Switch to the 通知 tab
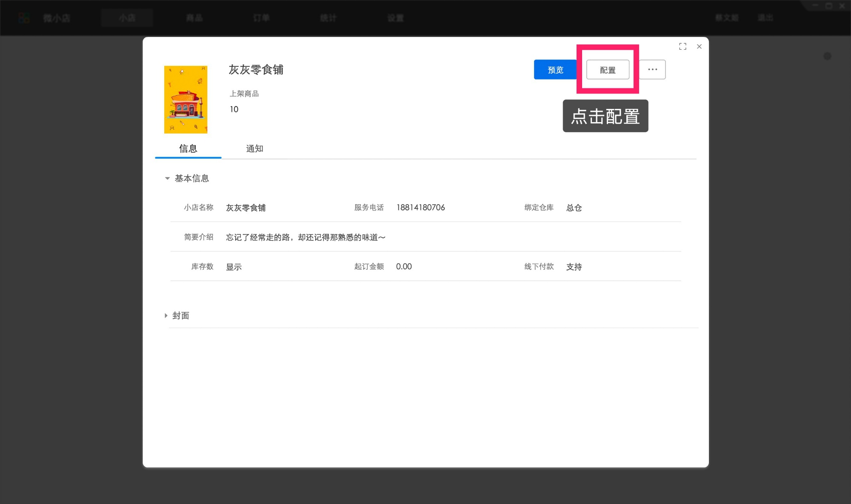The width and height of the screenshot is (851, 504). (x=255, y=148)
